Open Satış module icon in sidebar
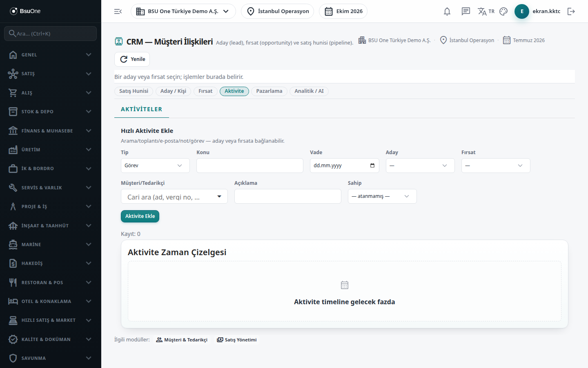 point(13,74)
